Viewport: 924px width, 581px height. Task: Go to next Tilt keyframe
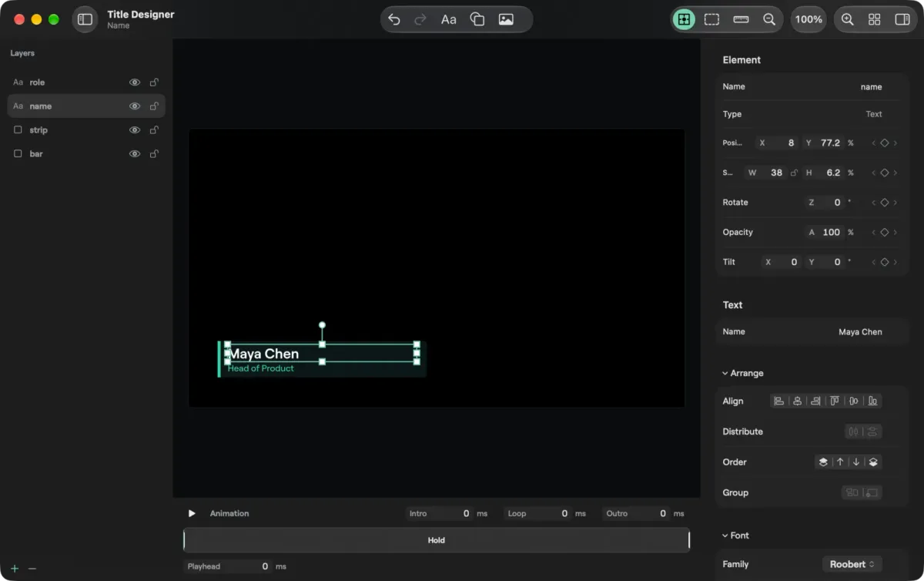[x=896, y=262]
